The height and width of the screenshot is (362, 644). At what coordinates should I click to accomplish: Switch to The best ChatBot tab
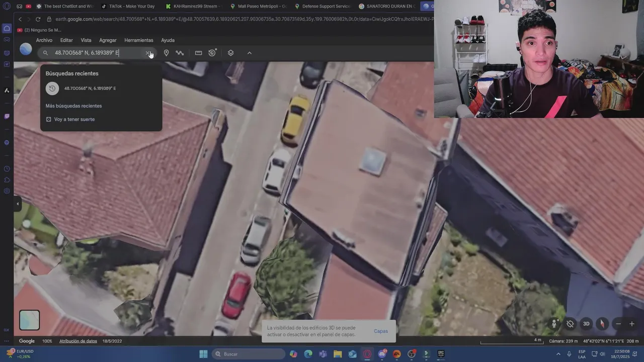coord(64,6)
